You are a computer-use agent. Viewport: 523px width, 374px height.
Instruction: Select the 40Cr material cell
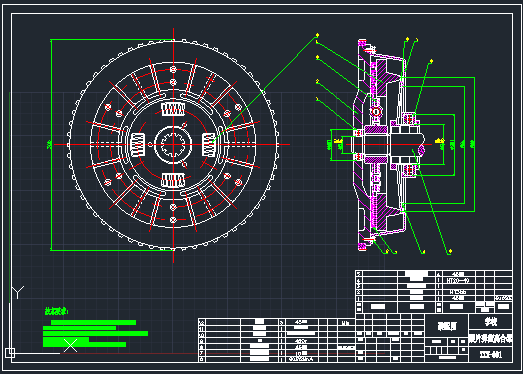pyautogui.click(x=301, y=341)
